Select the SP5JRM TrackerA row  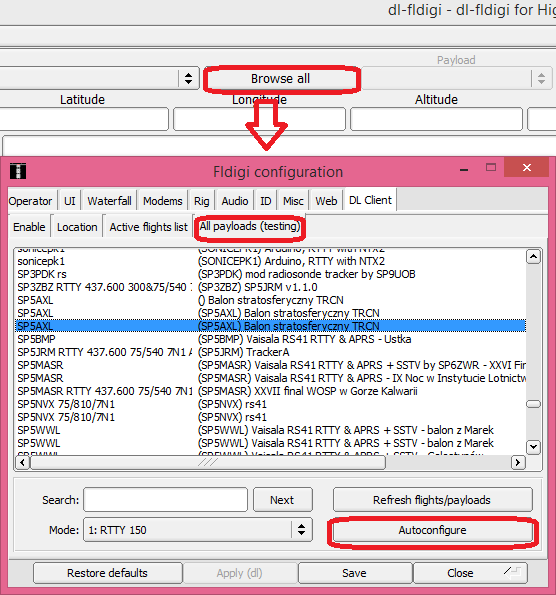point(270,352)
